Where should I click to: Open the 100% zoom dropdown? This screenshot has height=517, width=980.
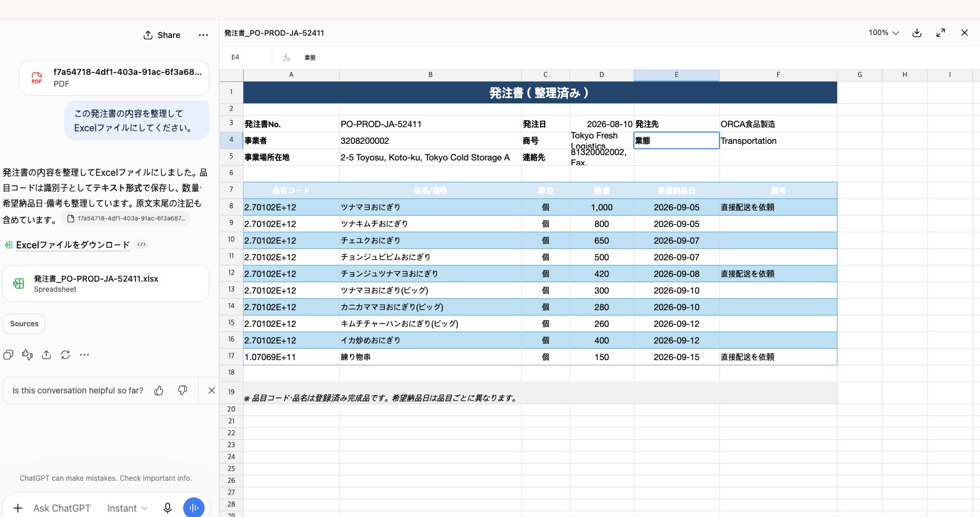[x=884, y=33]
